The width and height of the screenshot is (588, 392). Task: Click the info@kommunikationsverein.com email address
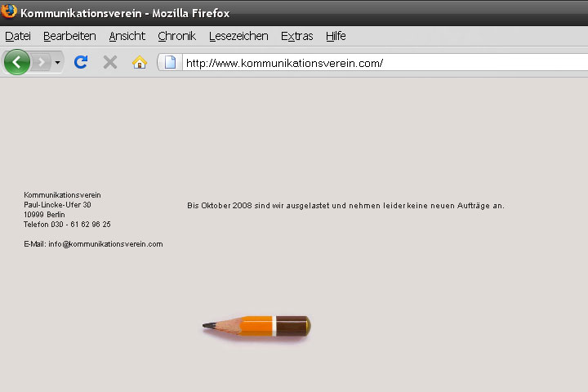tap(105, 244)
